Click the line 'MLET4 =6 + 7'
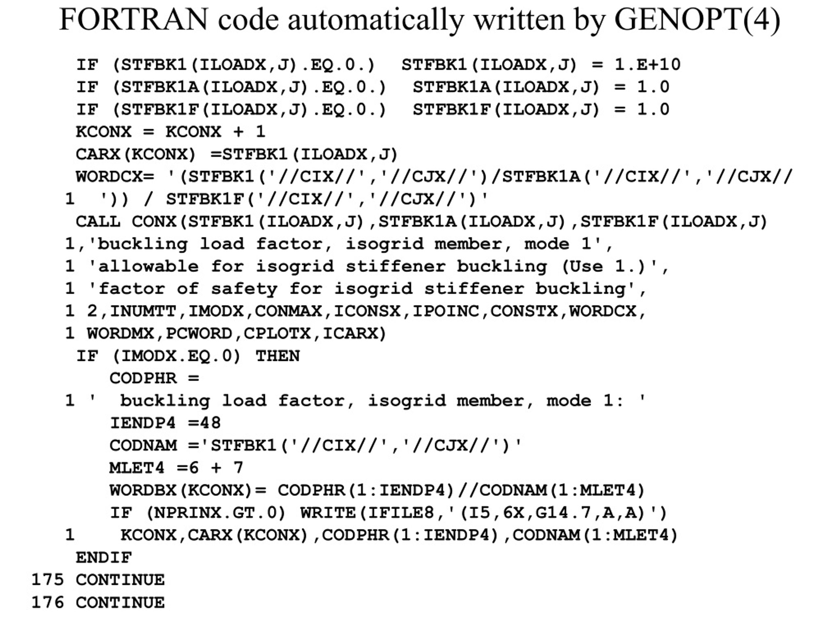 tap(176, 468)
